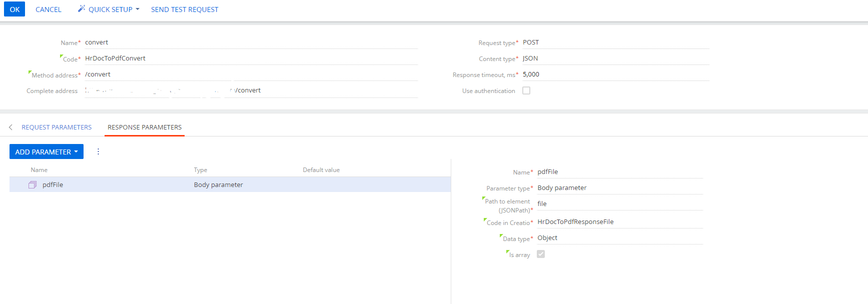Screen dimensions: 868x304
Task: Edit Code in Creatio HrDocToPdfResponseFile field
Action: tap(620, 222)
